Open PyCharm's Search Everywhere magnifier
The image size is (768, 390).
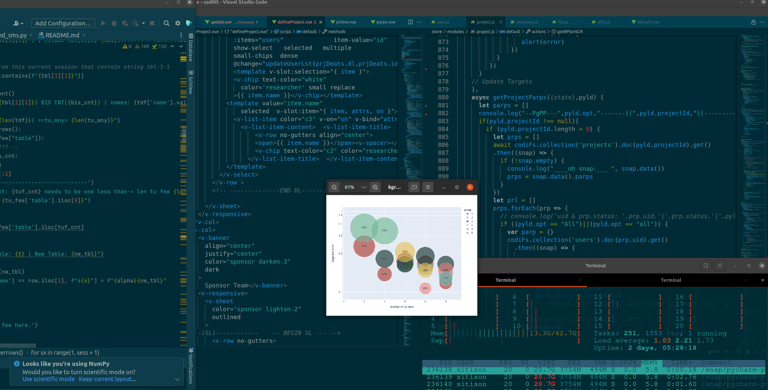(167, 23)
